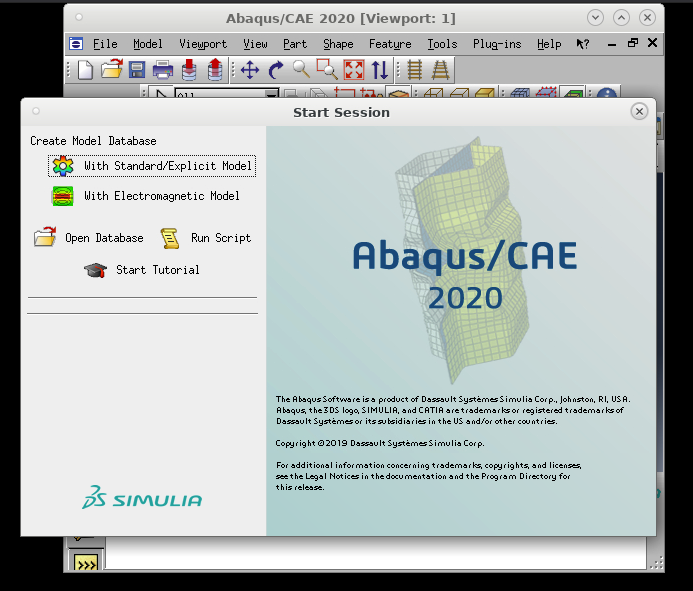This screenshot has height=591, width=693.
Task: Click the Cycle Views arrows icon
Action: (380, 70)
